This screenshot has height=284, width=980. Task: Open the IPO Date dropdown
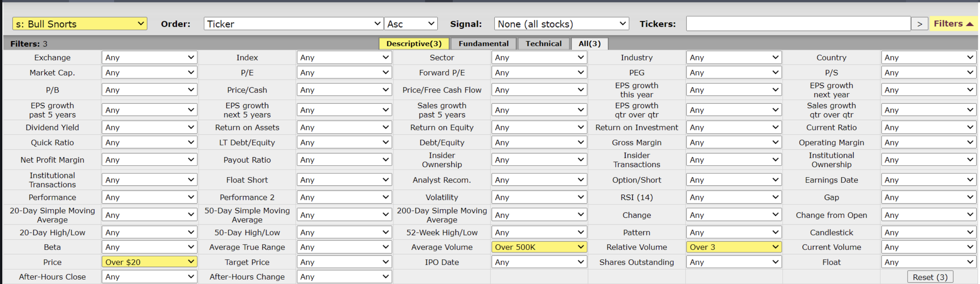539,262
